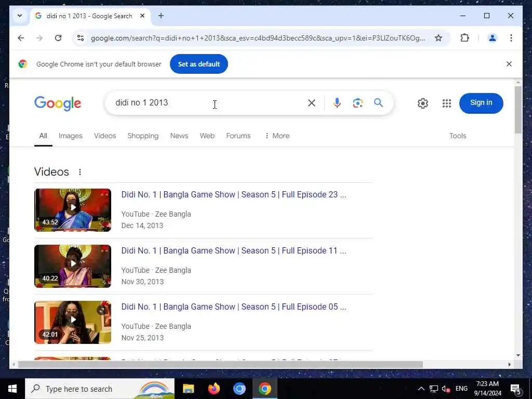Open Windows Start menu
The height and width of the screenshot is (399, 532).
click(12, 389)
